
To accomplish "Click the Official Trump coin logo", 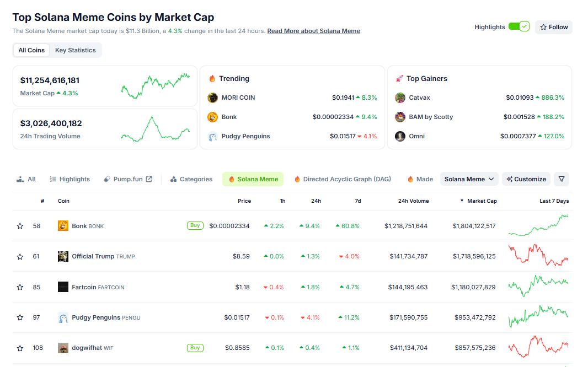I will 63,257.
